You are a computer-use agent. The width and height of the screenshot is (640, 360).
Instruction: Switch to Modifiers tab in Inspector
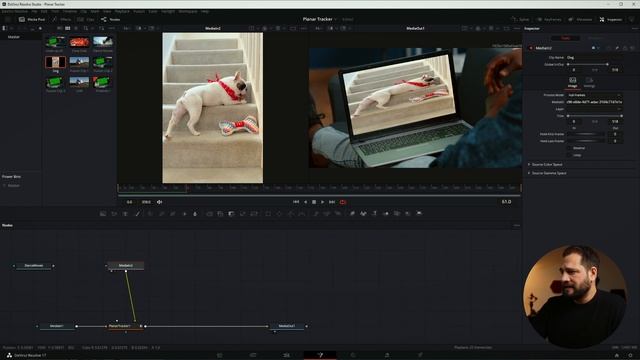click(596, 38)
